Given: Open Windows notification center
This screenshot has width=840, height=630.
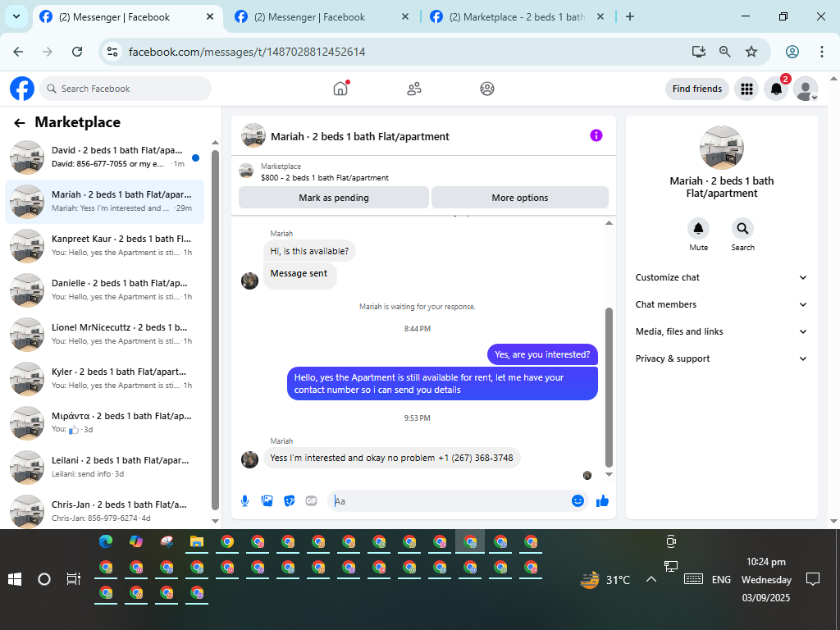Looking at the screenshot, I should (x=813, y=579).
